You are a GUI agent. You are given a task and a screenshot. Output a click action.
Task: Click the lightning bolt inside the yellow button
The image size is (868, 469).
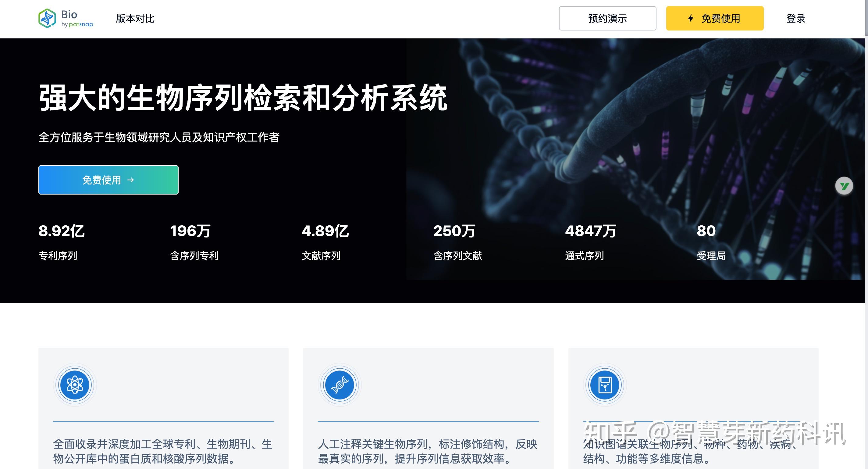(690, 19)
